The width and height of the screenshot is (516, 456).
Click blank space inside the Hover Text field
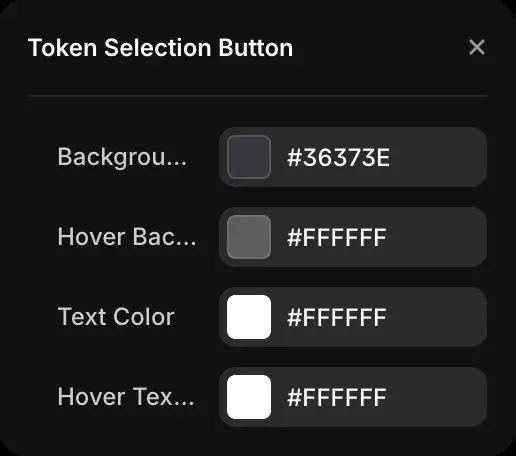[x=437, y=397]
